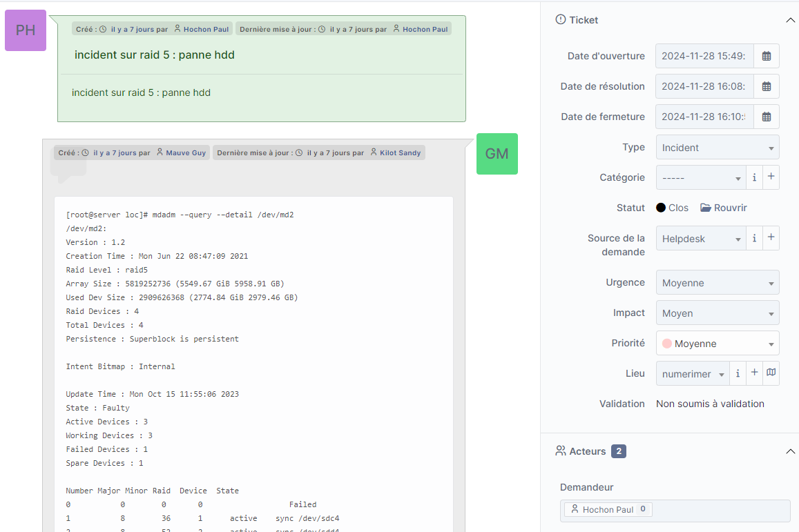
Task: Add new location with plus icon
Action: pyautogui.click(x=755, y=373)
